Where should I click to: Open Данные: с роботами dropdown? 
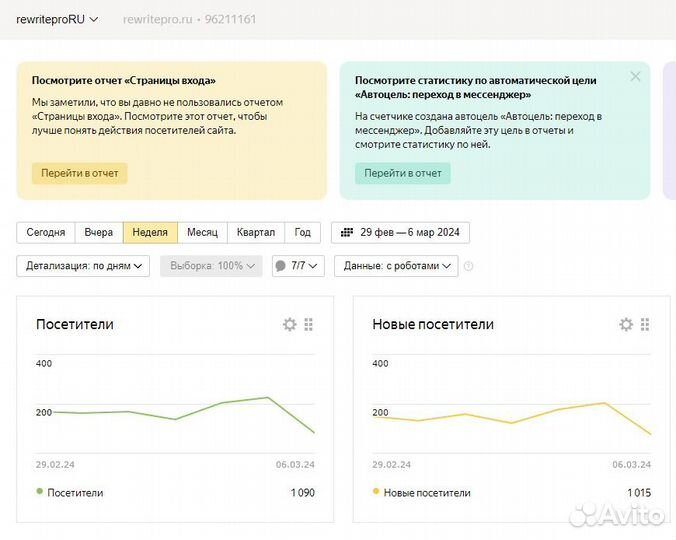(x=396, y=266)
